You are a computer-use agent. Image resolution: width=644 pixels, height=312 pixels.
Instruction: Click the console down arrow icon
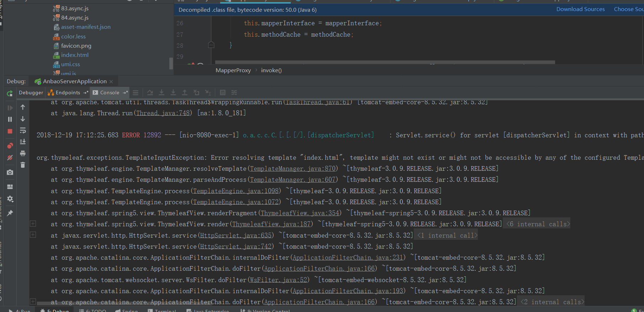click(23, 119)
